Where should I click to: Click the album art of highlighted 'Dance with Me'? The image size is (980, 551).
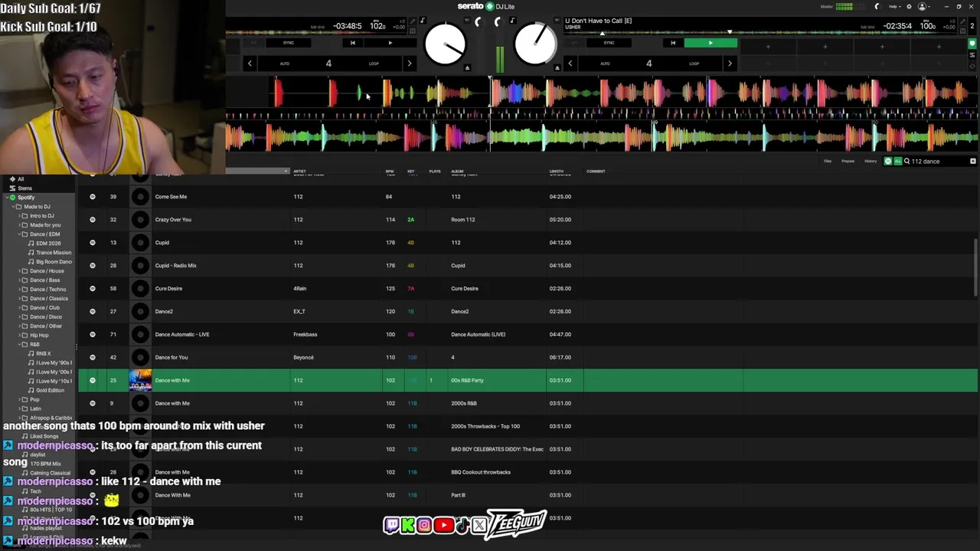[140, 380]
